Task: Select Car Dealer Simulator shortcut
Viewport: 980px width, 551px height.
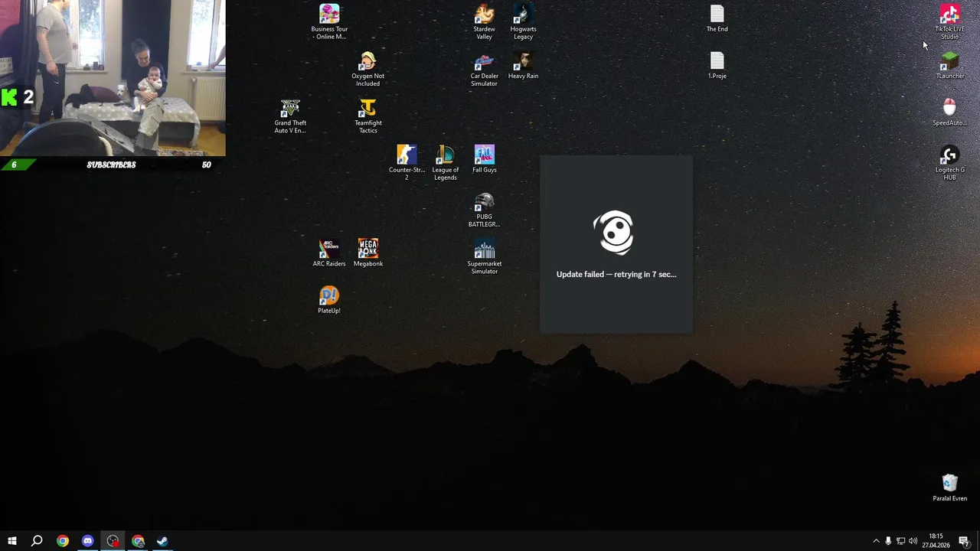Action: [484, 69]
